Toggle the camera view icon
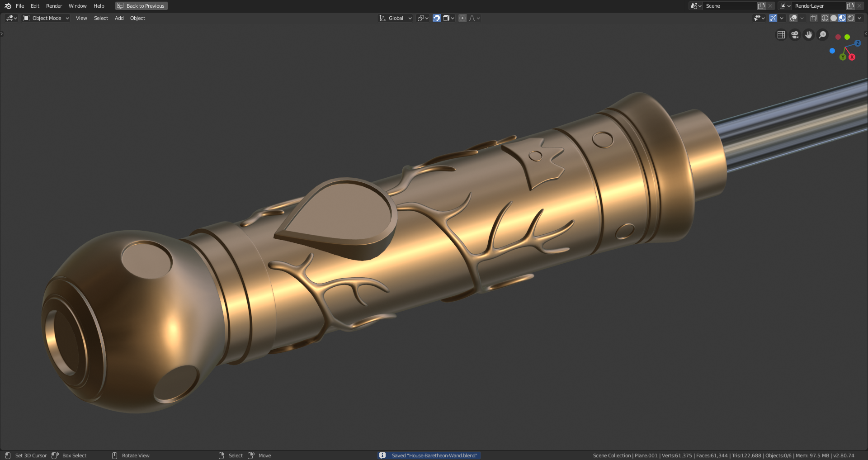Image resolution: width=868 pixels, height=460 pixels. point(795,35)
